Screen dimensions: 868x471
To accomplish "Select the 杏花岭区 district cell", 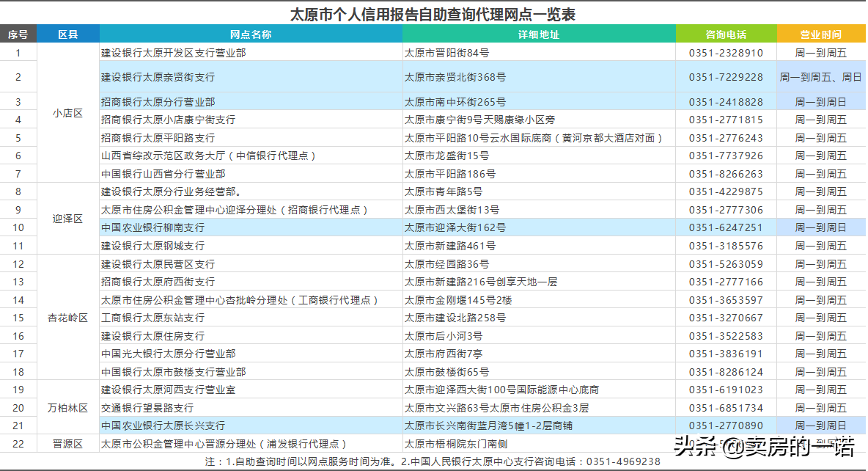I will pos(68,318).
